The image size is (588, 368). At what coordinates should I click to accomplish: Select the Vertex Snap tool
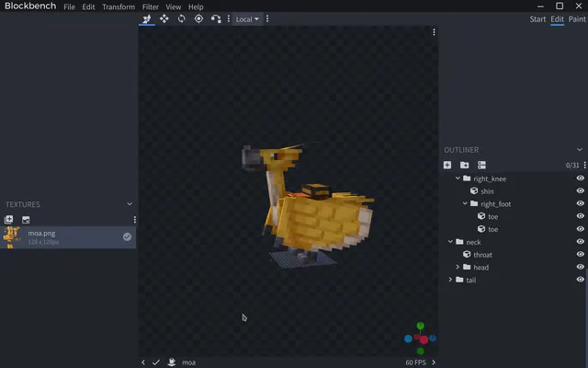pyautogui.click(x=216, y=18)
